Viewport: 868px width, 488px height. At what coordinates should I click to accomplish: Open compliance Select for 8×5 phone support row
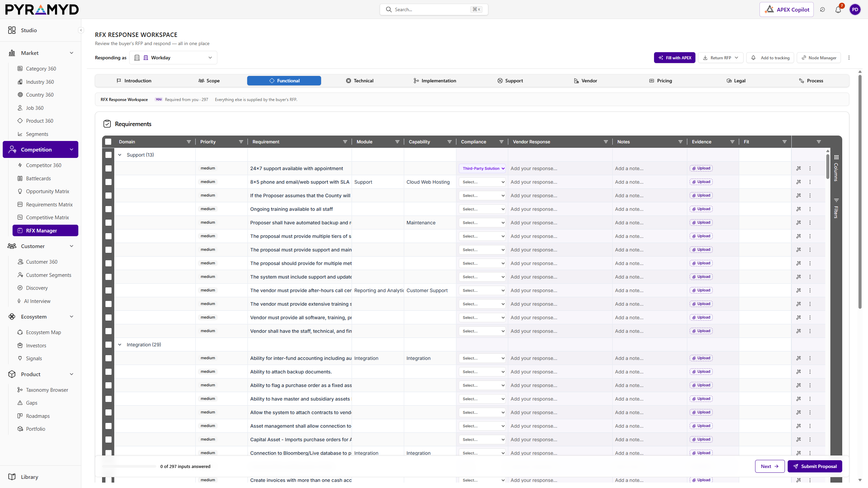coord(482,182)
